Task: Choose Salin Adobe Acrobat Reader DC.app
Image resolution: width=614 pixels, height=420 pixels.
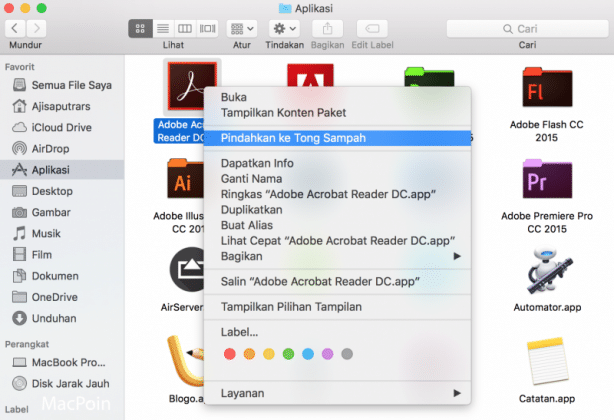Action: coord(338,281)
